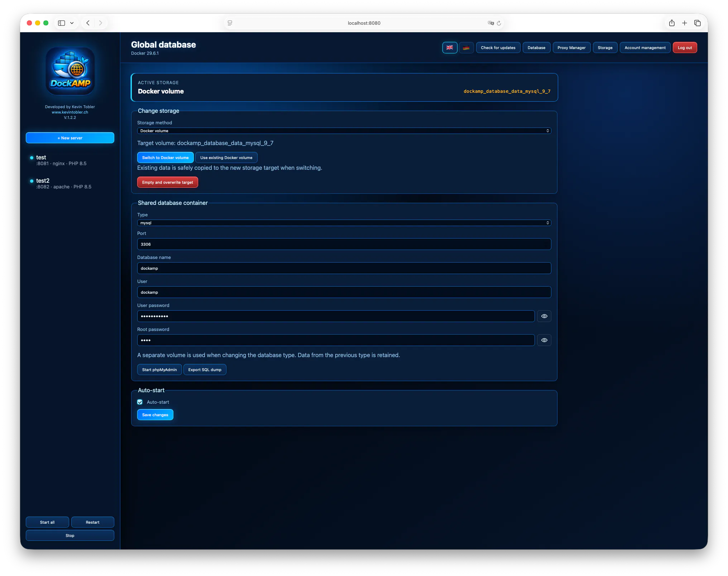
Task: Open www.kevintobler.ch link
Action: click(70, 112)
